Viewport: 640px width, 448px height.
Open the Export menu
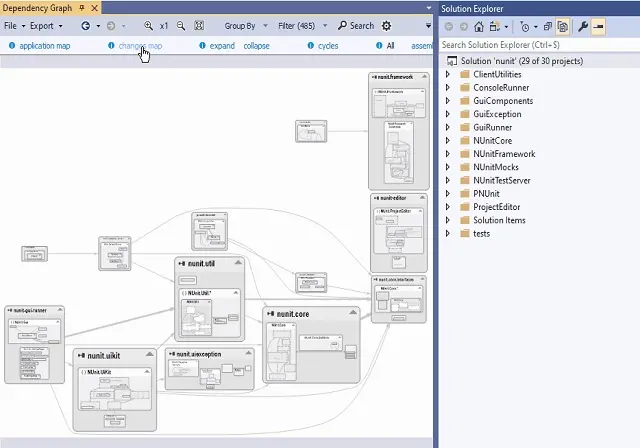point(43,25)
